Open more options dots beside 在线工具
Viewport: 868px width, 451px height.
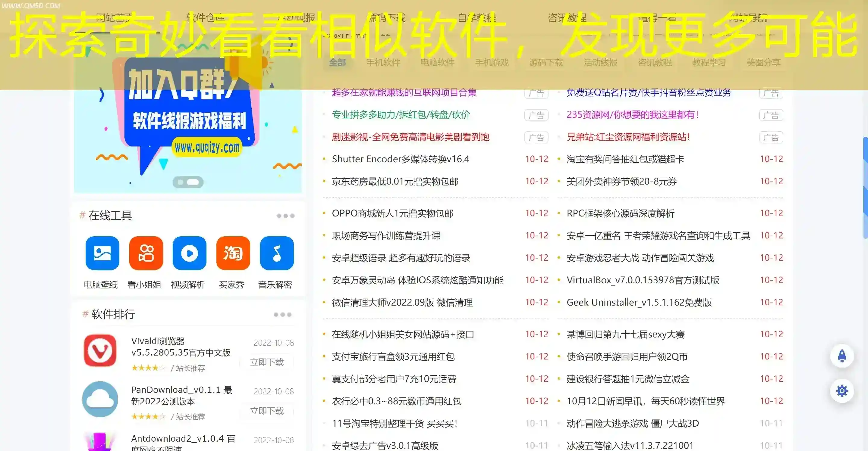[x=285, y=216]
